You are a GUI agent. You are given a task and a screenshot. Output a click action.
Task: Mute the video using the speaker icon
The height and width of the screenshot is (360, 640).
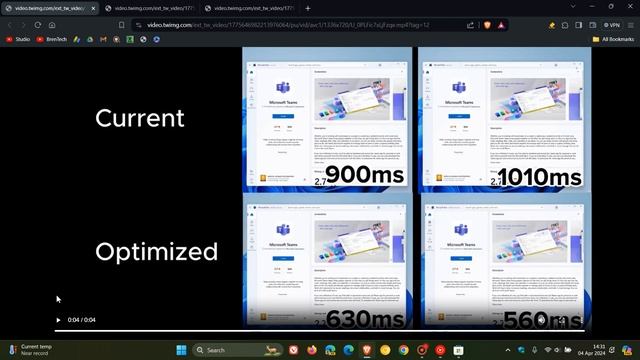click(x=542, y=320)
